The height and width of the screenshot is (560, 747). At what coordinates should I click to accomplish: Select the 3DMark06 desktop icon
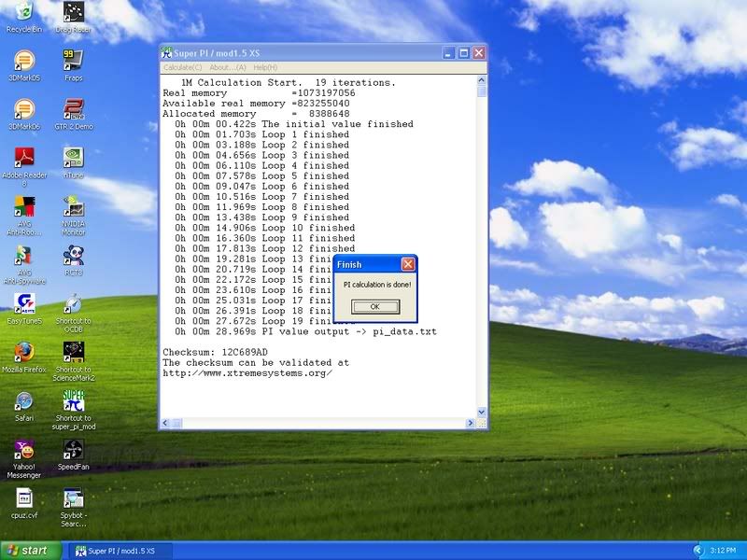24,114
